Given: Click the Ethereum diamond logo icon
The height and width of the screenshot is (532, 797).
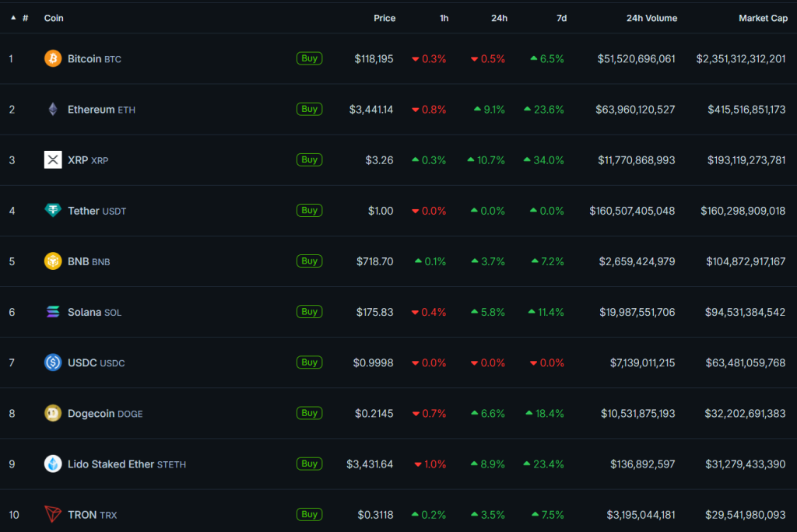Looking at the screenshot, I should pyautogui.click(x=53, y=109).
